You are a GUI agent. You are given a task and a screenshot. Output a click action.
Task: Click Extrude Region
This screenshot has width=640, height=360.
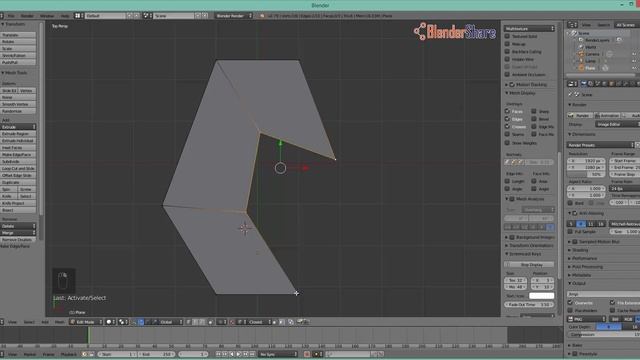[x=18, y=134]
